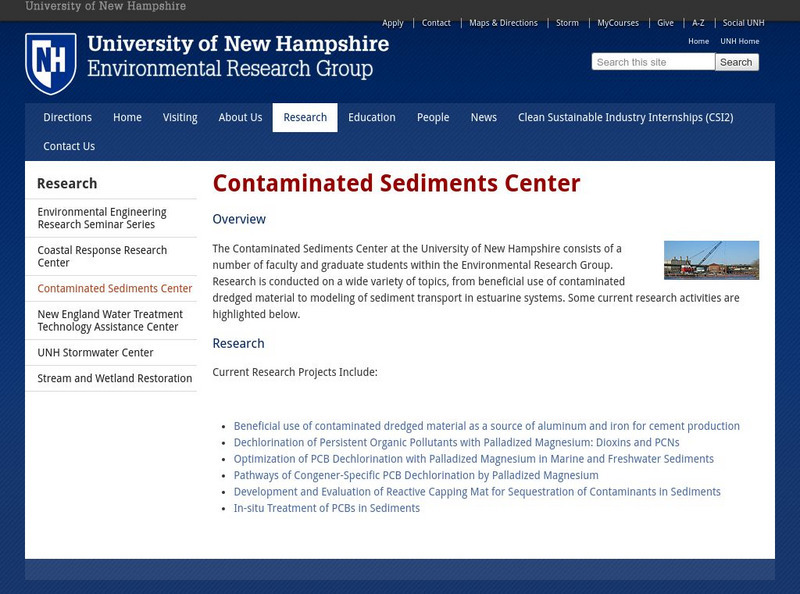800x594 pixels.
Task: Select the Contact Us navigation item
Action: (x=68, y=146)
